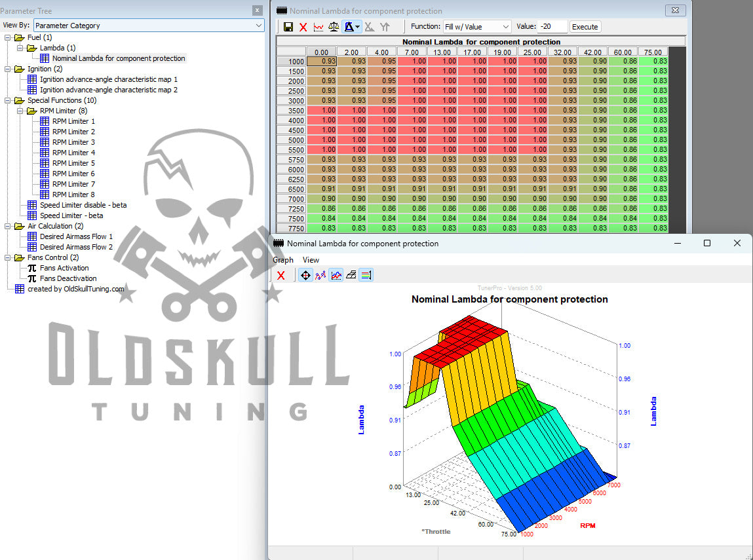The height and width of the screenshot is (560, 753).
Task: Open Desired Airmass Flow 1 table
Action: point(76,236)
